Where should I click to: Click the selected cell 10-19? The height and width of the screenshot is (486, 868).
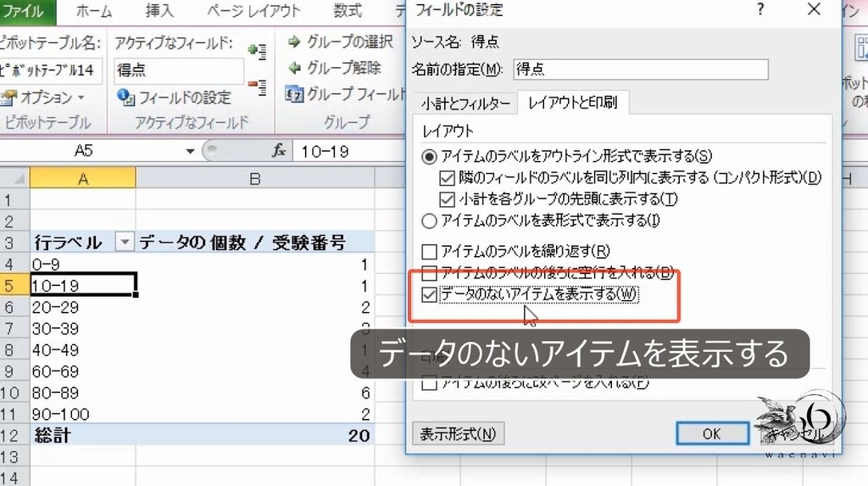(83, 285)
